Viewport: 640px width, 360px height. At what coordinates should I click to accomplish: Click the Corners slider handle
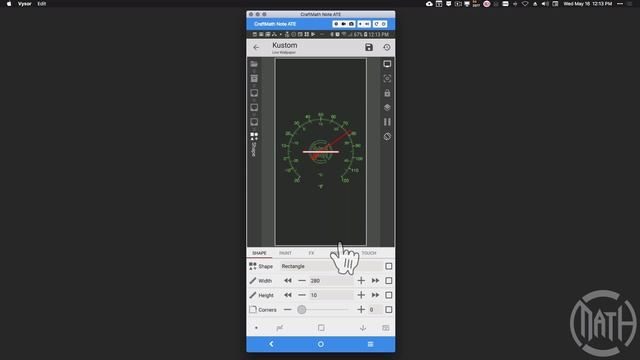pyautogui.click(x=302, y=310)
